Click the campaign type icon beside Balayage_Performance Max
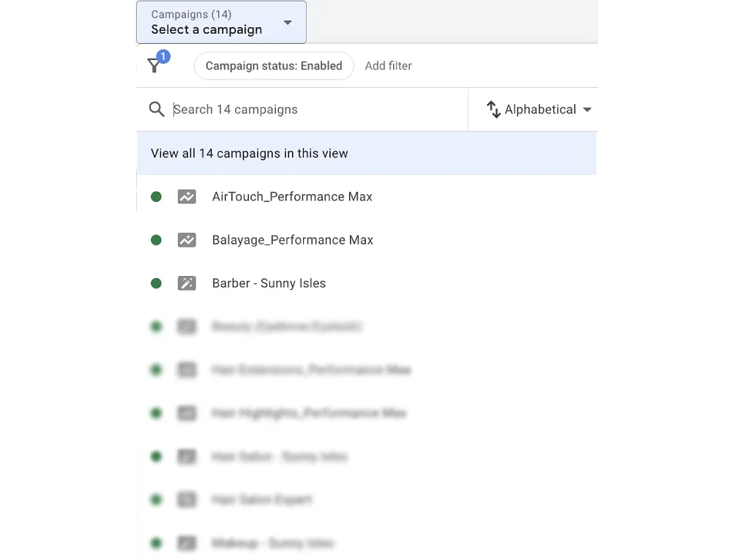The image size is (732, 560). click(187, 240)
